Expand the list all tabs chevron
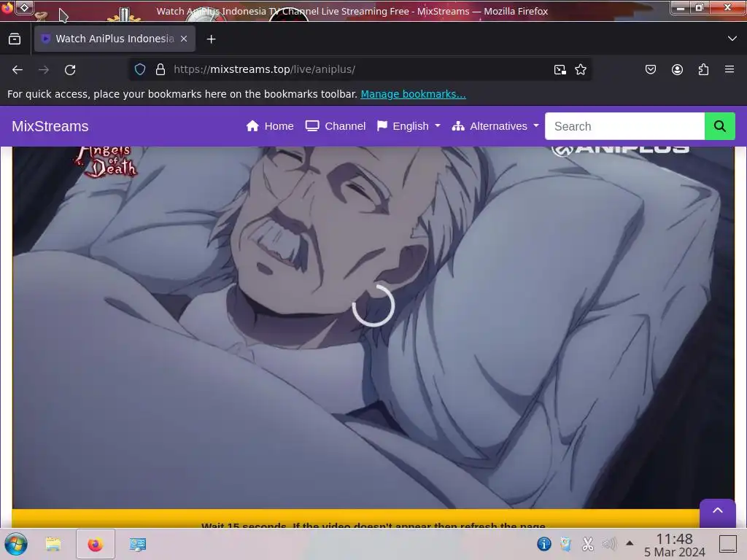Screen dimensions: 747x560 (x=732, y=39)
